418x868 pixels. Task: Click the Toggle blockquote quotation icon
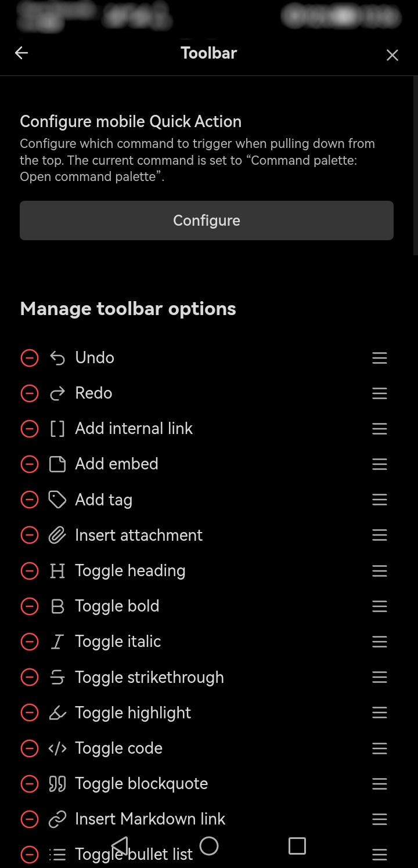[x=57, y=784]
